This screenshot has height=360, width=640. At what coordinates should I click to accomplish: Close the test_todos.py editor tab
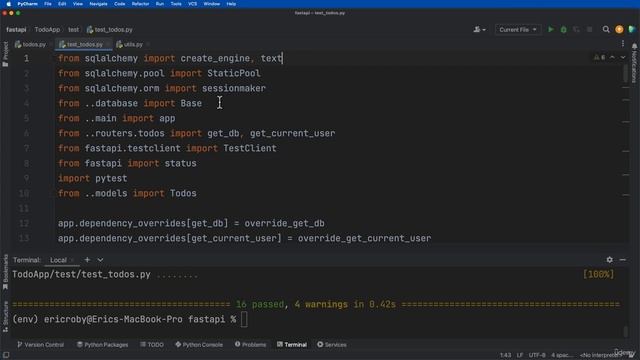(x=108, y=44)
